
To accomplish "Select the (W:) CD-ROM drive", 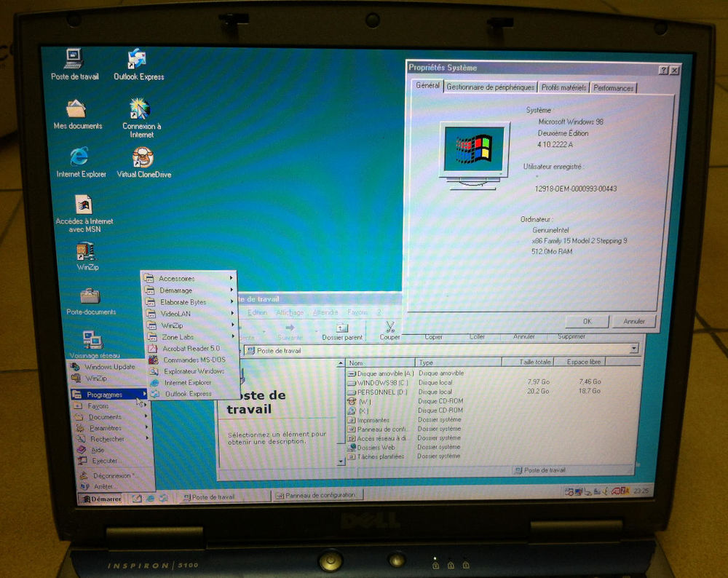I will point(359,401).
